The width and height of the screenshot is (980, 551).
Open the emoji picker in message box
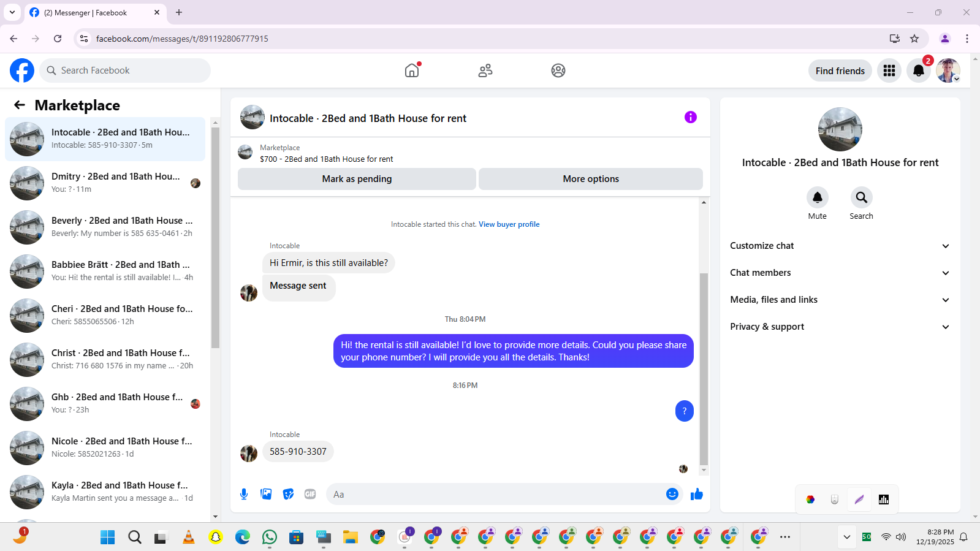tap(672, 494)
